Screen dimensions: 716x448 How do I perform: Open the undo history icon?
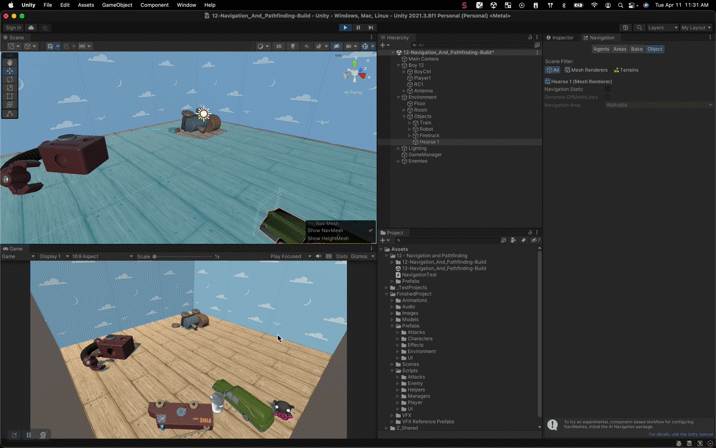point(625,28)
